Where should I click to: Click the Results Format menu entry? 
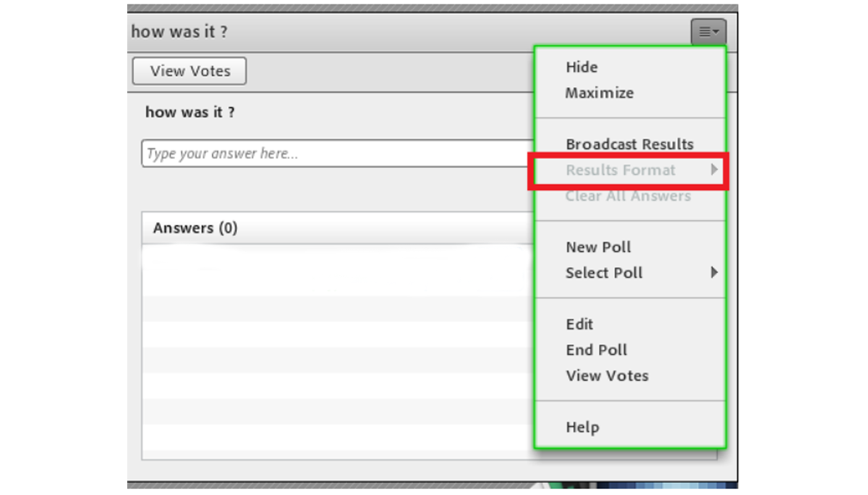(620, 170)
